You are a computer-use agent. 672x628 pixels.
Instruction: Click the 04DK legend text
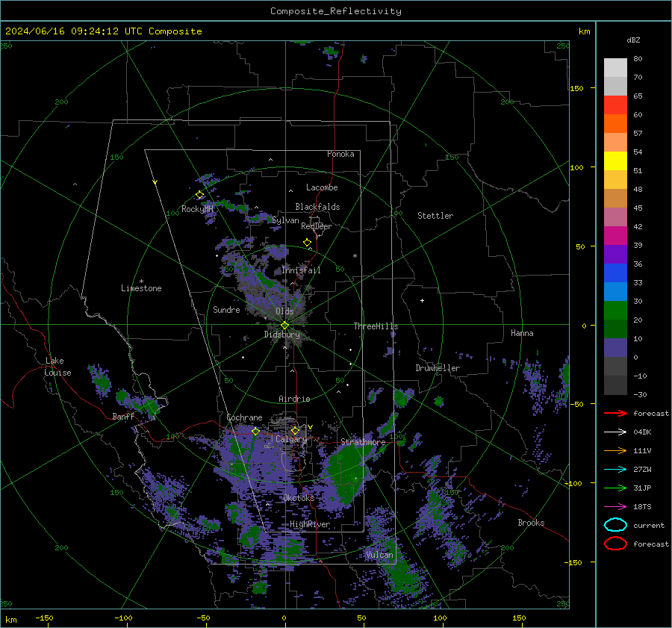(642, 432)
